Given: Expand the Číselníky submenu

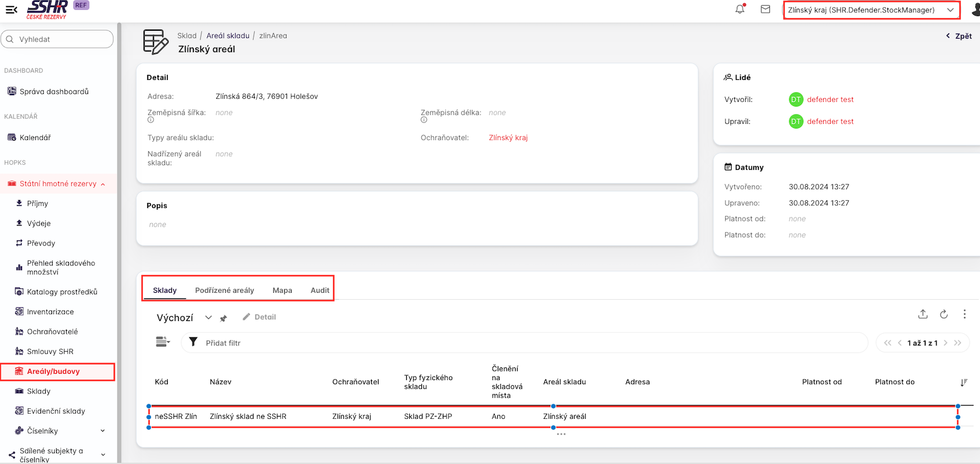Looking at the screenshot, I should pyautogui.click(x=102, y=431).
